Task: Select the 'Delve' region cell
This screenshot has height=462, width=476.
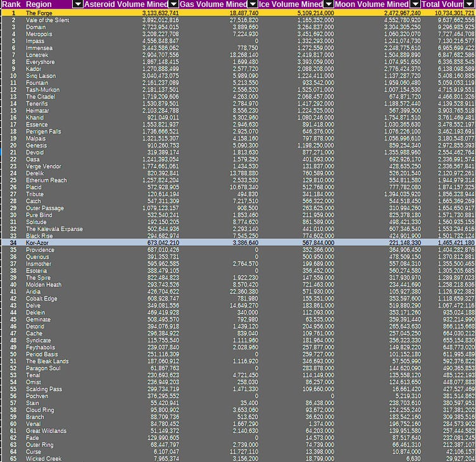Action: (x=33, y=306)
